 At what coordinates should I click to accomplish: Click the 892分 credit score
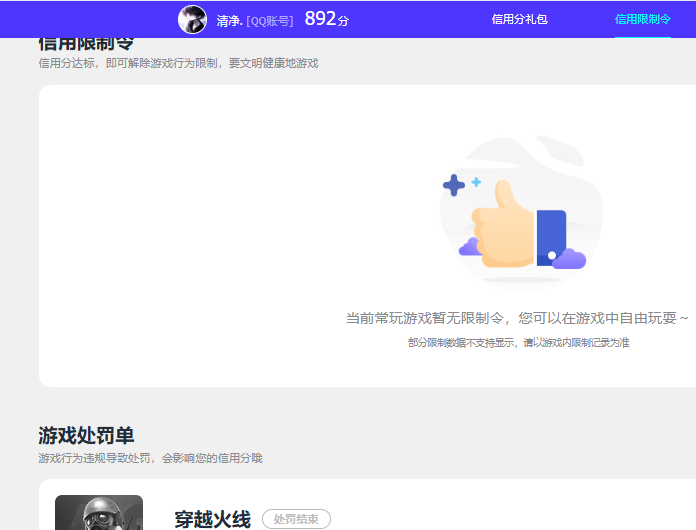point(327,19)
